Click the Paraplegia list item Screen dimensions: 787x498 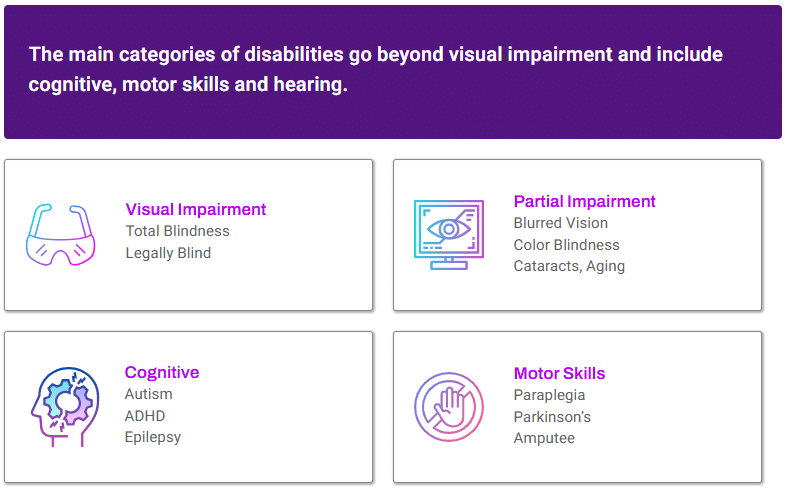coord(549,395)
